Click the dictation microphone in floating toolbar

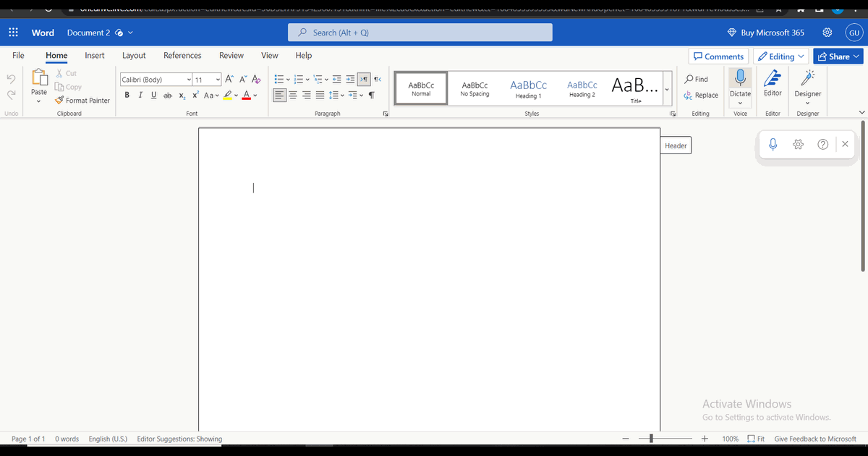(x=773, y=144)
